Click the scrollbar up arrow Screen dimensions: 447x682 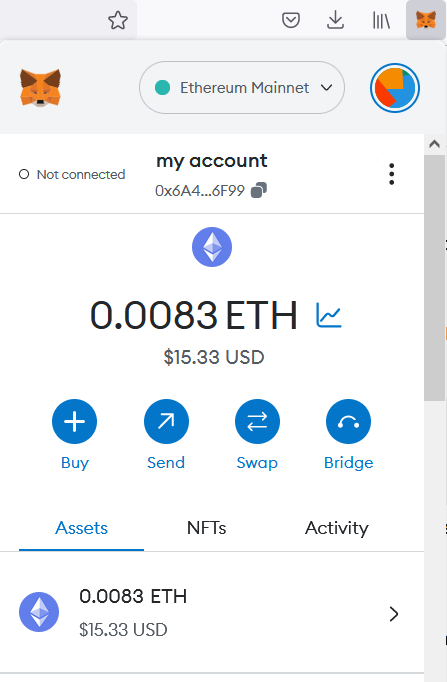[x=434, y=144]
